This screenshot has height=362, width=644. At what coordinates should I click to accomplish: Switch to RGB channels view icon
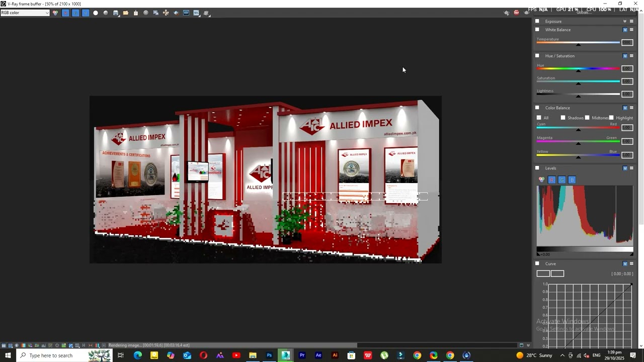[55, 13]
